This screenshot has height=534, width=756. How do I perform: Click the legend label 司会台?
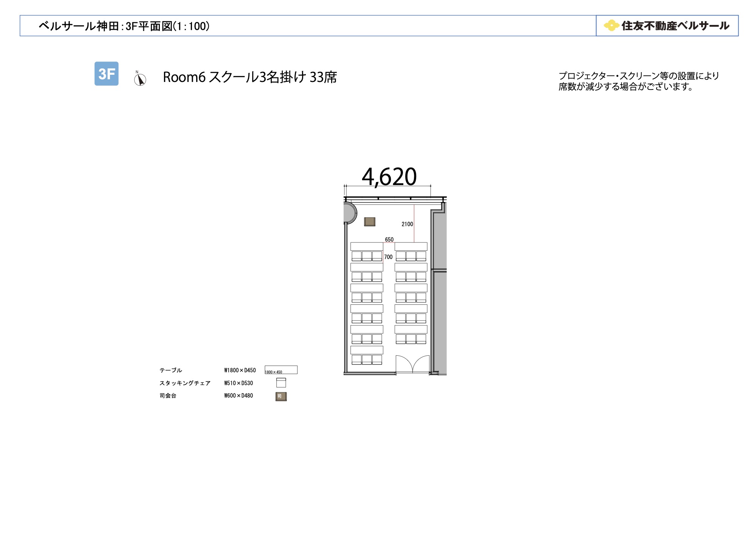[168, 395]
